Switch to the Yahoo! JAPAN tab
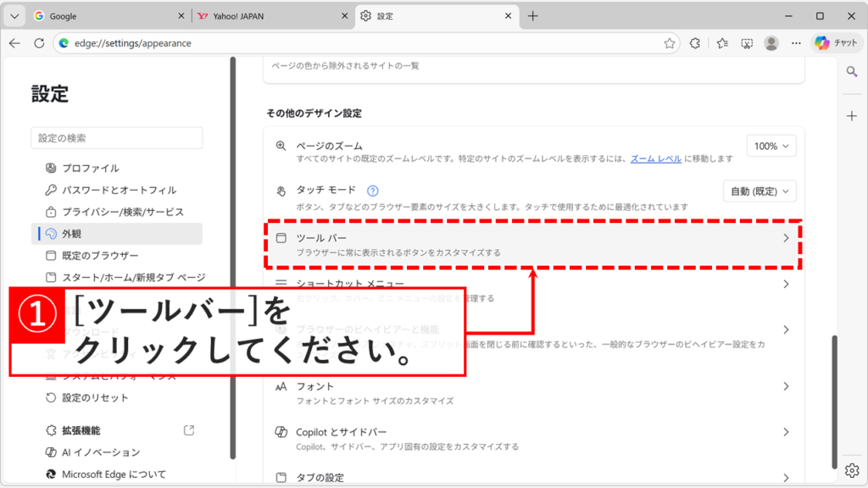This screenshot has width=868, height=488. pyautogui.click(x=254, y=15)
